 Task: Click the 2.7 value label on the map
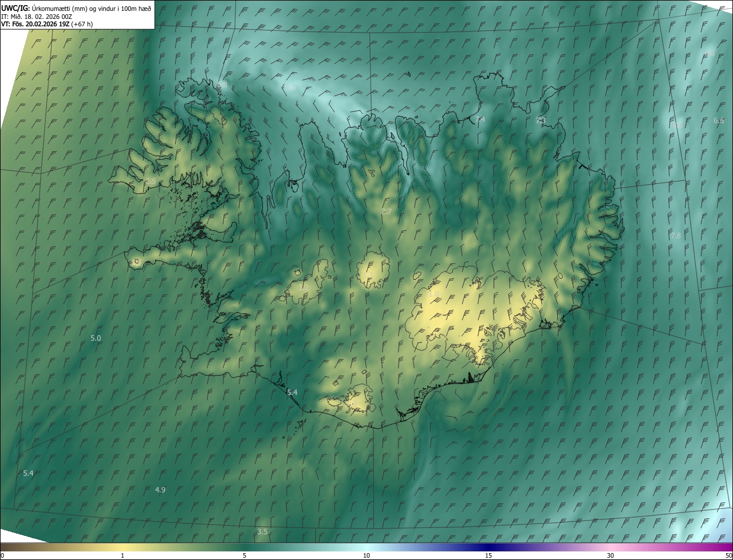coord(387,211)
